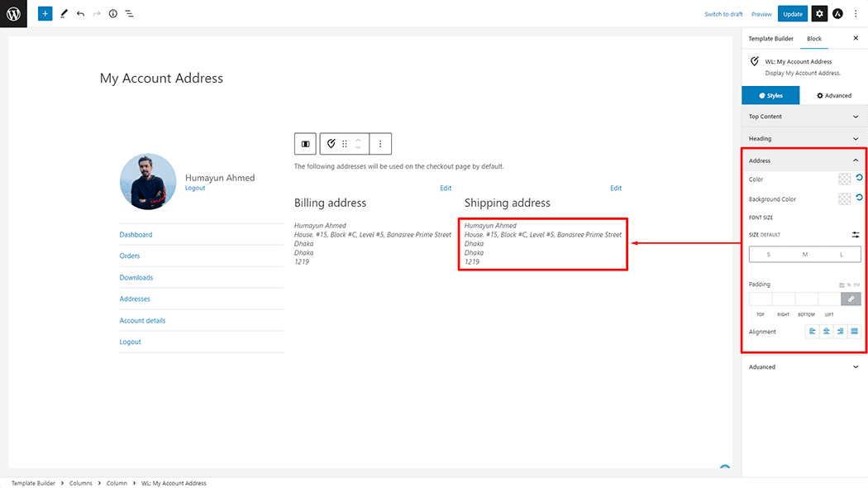
Task: Click Switch to draft link
Action: coord(723,14)
